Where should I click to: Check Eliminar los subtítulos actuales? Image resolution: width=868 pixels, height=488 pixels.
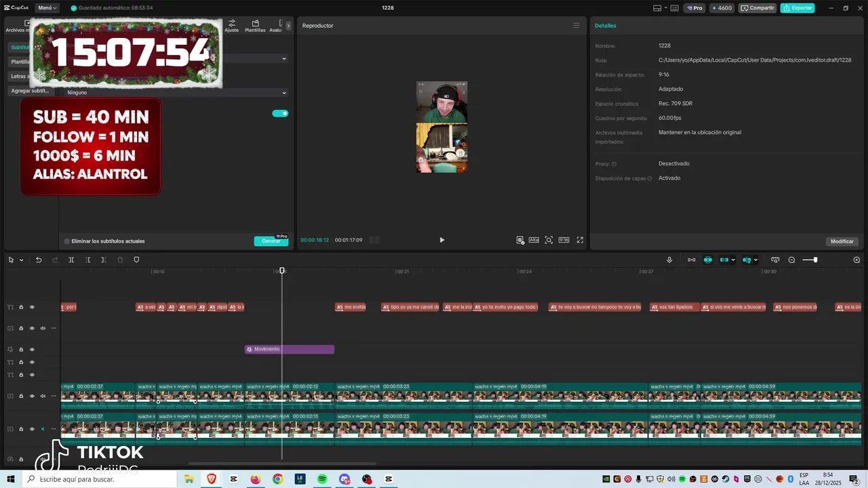coord(67,241)
